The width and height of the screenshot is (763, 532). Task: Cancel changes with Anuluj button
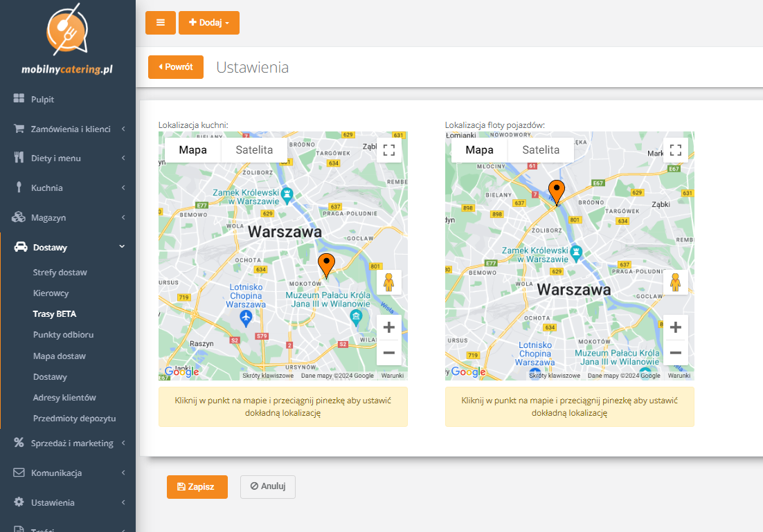click(x=268, y=487)
